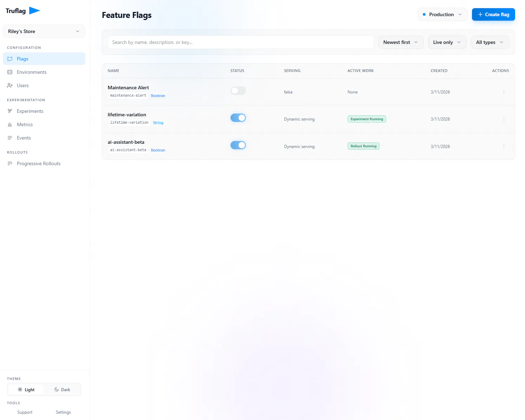The width and height of the screenshot is (525, 420).
Task: Switch theme to Light
Action: point(26,389)
